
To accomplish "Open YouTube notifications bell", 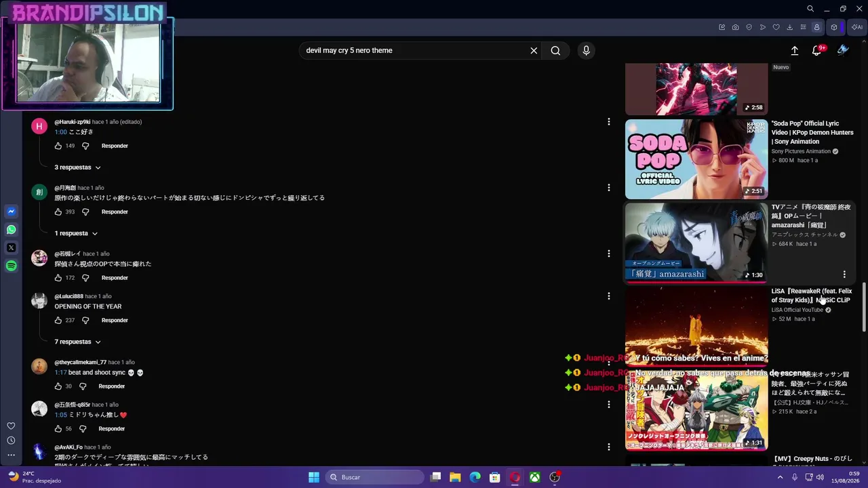I will 817,50.
